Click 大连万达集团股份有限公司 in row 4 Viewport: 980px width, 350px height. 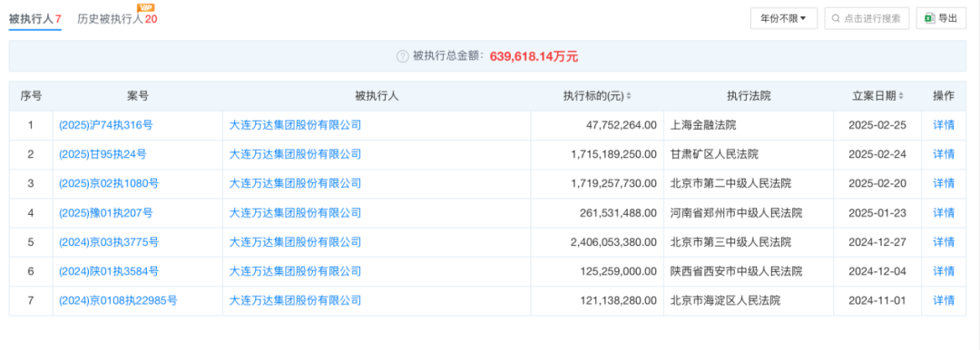pos(296,213)
